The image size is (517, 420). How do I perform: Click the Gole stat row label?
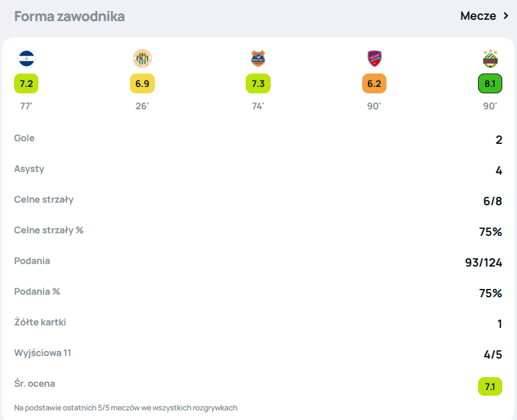click(24, 138)
